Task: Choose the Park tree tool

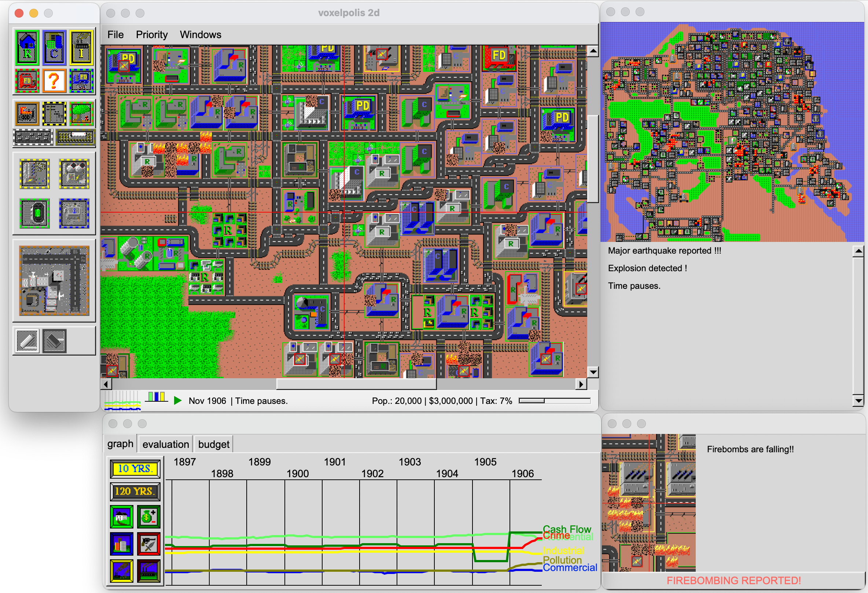Action: pos(81,114)
